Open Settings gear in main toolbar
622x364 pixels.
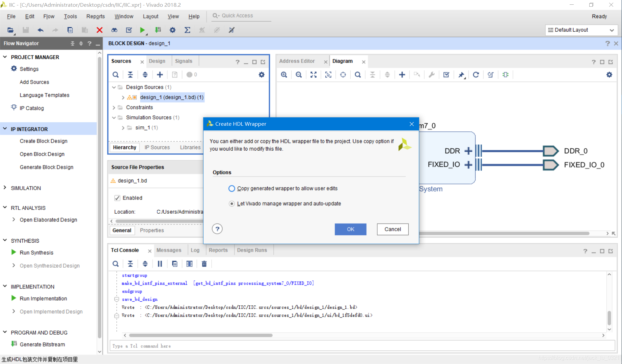[172, 30]
